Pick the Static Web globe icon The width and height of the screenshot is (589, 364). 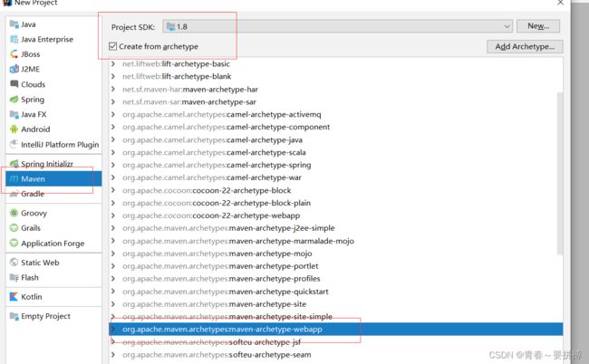click(x=14, y=263)
